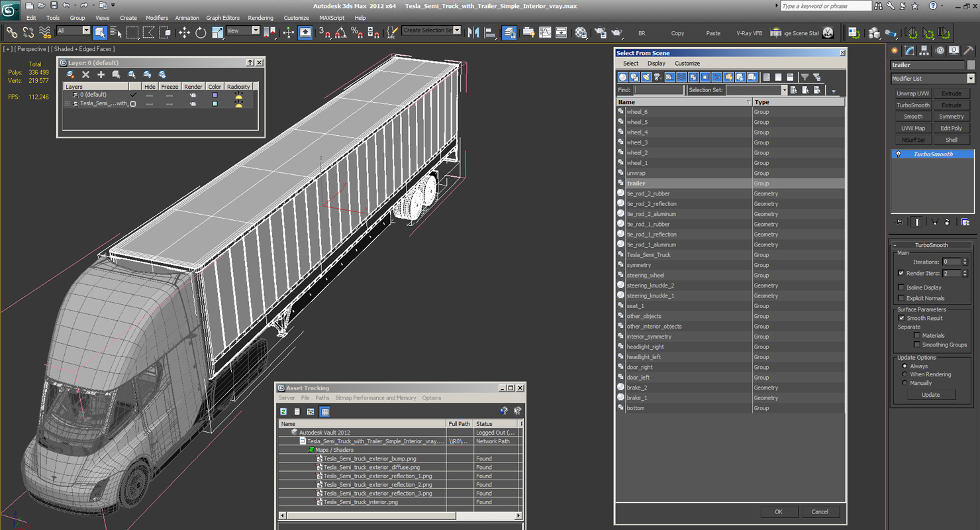Select the When Rendering update option

click(905, 374)
